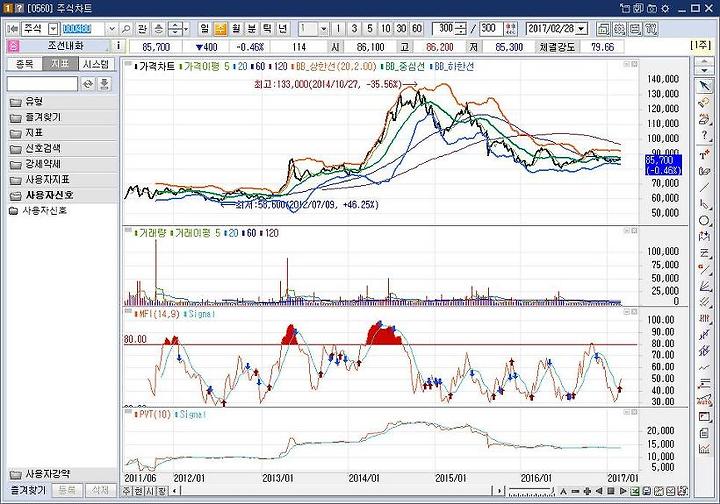Click the 현 tab at chart bottom left

click(138, 491)
